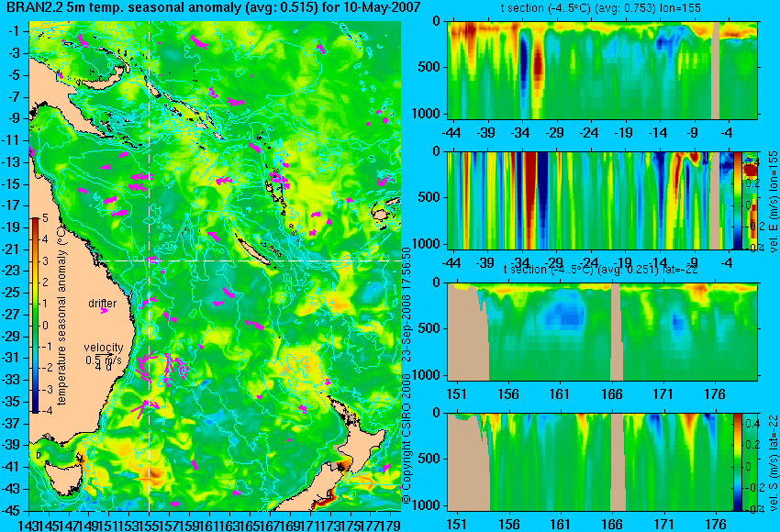Click the '0.5 m/s' velocity scale text
Viewport: 780px width, 532px height.
click(x=104, y=359)
